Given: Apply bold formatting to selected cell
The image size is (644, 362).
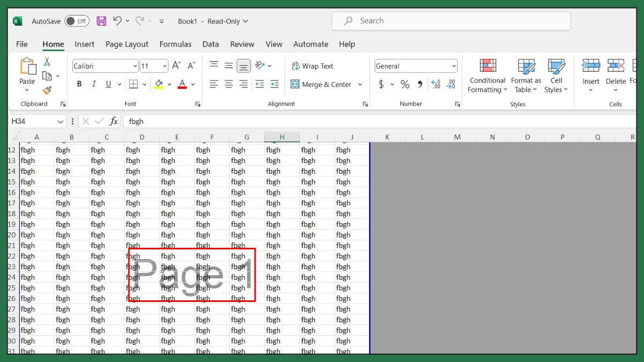Looking at the screenshot, I should (79, 84).
